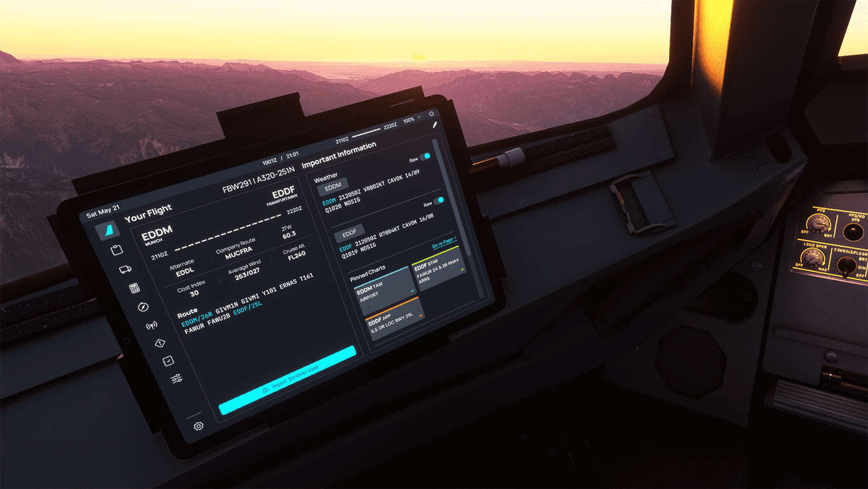
Task: Click the EDDF weather ICAO field
Action: click(349, 233)
